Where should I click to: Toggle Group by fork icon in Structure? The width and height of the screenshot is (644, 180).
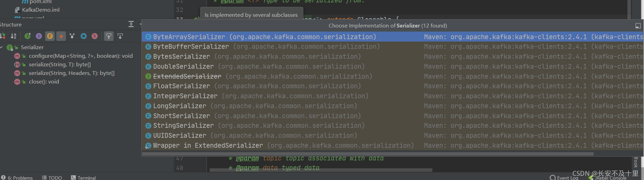click(72, 36)
